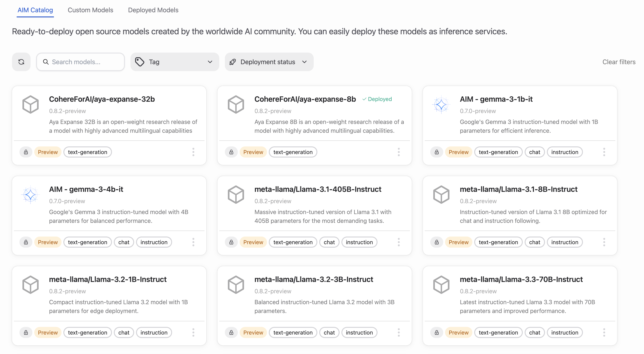Select the tag icon in the Tag filter
This screenshot has height=354, width=644.
pyautogui.click(x=140, y=62)
